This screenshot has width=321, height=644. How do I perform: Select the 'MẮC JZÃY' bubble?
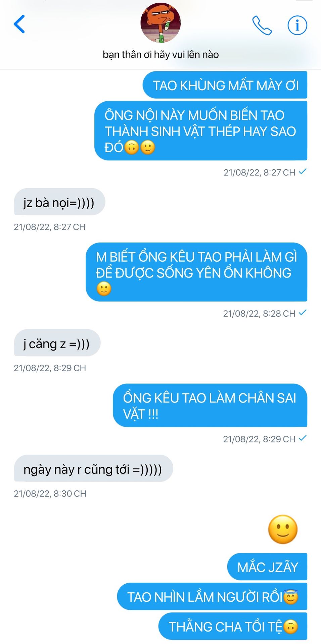[x=267, y=567]
